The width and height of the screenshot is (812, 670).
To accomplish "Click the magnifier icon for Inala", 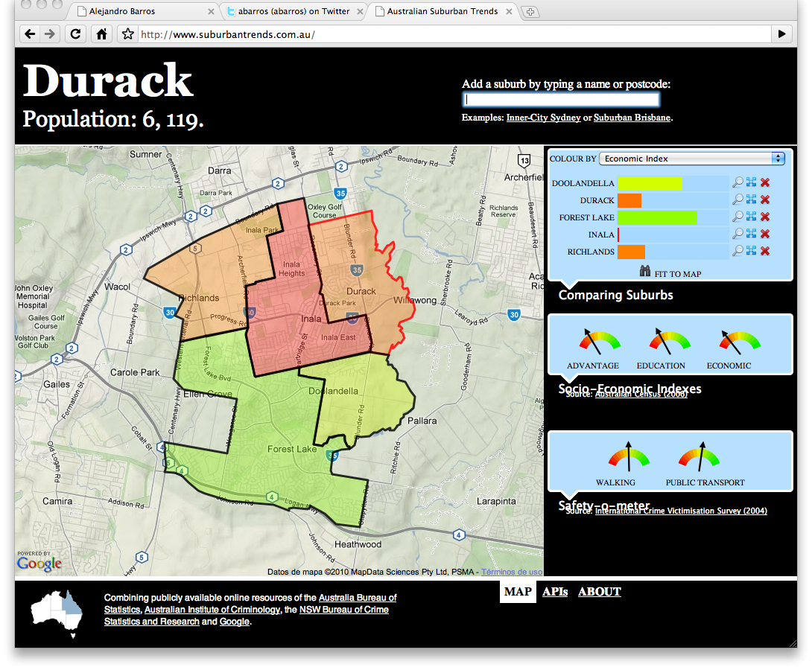I will [738, 233].
